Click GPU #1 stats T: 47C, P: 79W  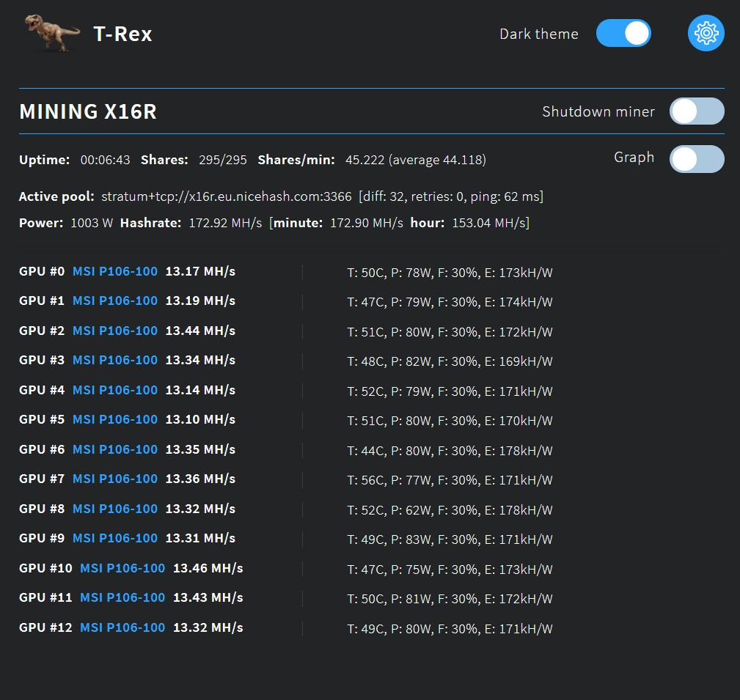click(450, 303)
